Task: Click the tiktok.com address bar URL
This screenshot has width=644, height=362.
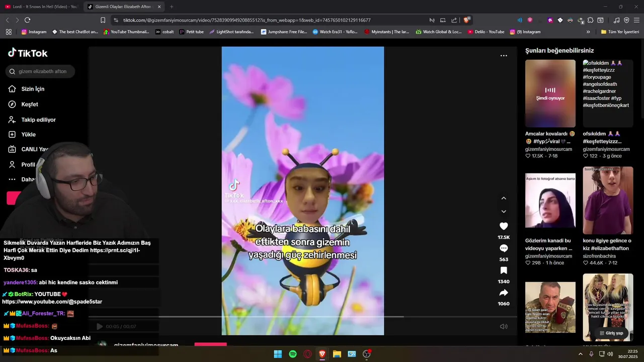Action: tap(247, 20)
